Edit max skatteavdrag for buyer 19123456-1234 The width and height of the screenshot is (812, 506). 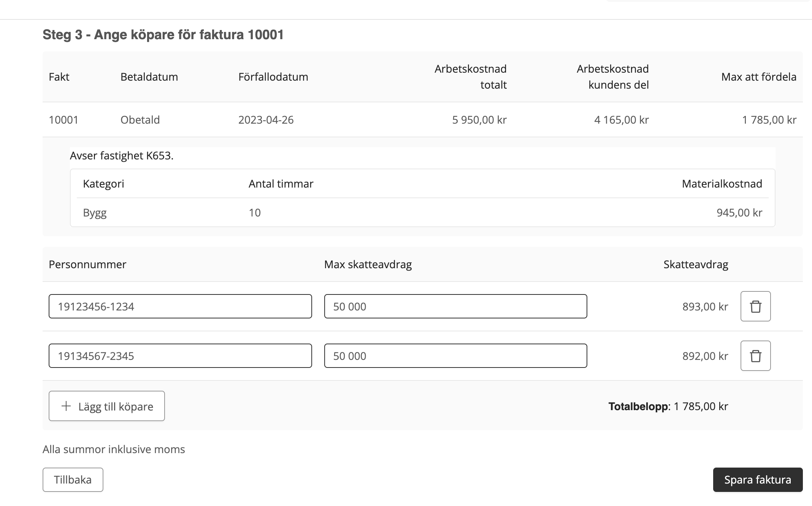pyautogui.click(x=455, y=306)
